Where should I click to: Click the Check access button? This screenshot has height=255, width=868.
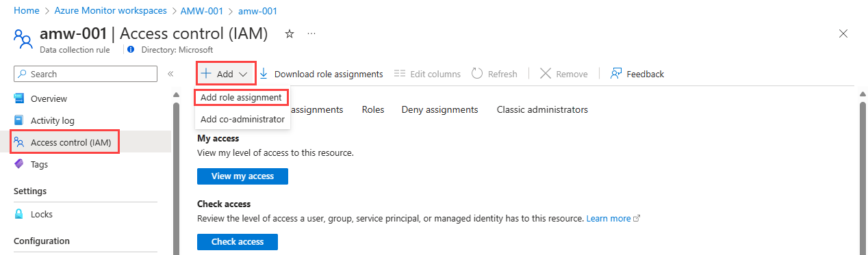click(x=238, y=241)
